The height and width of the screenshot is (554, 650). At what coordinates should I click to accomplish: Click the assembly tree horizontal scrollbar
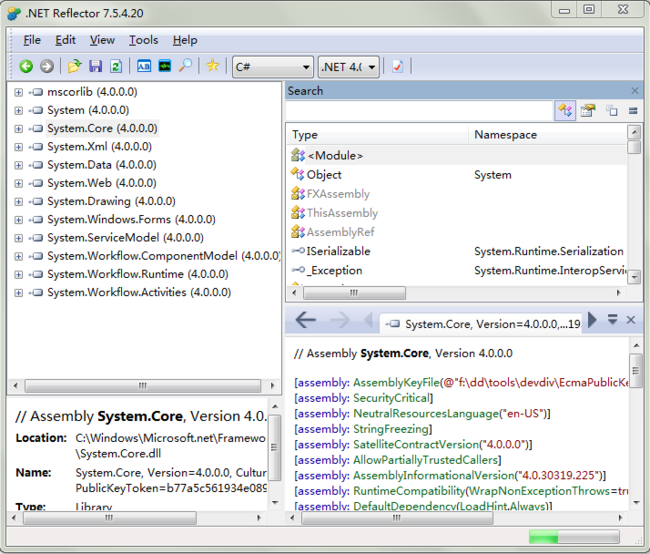point(143,386)
